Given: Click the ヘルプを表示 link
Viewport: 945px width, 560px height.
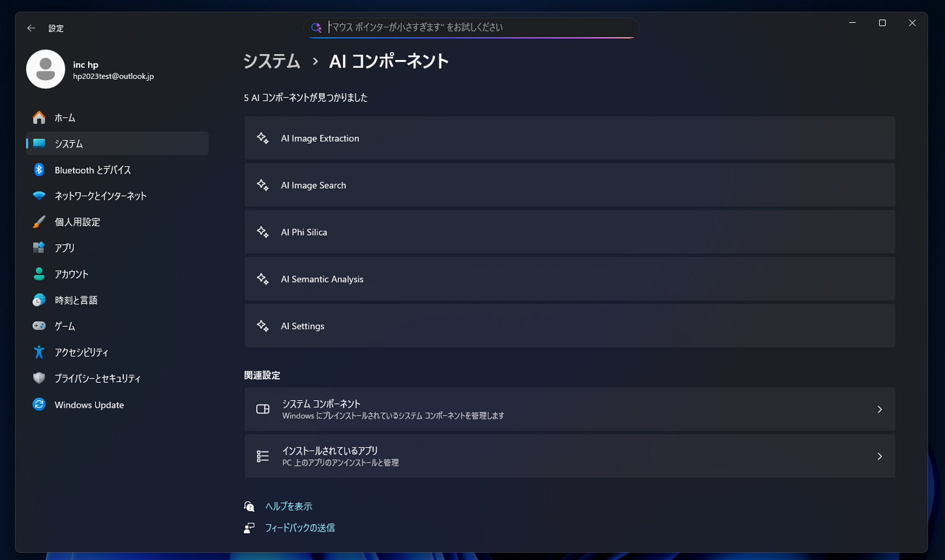Looking at the screenshot, I should [x=288, y=506].
